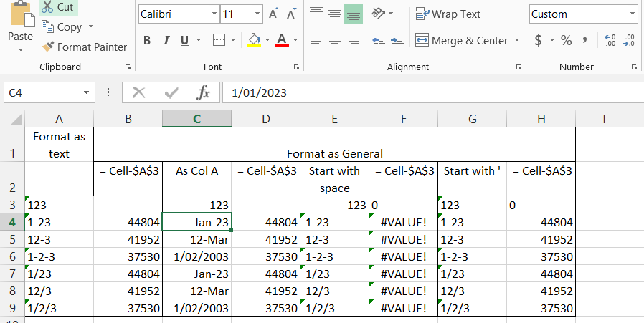Cut the selection with the scissors icon

[x=47, y=6]
